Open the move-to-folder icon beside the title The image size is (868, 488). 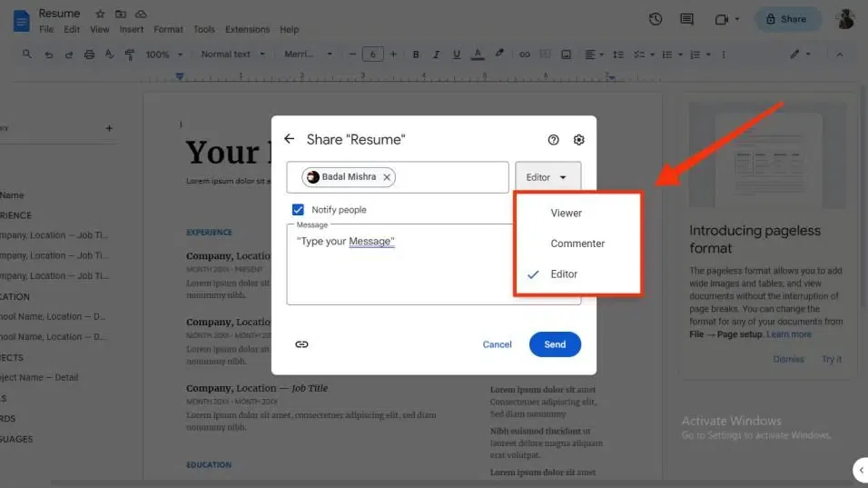coord(120,14)
